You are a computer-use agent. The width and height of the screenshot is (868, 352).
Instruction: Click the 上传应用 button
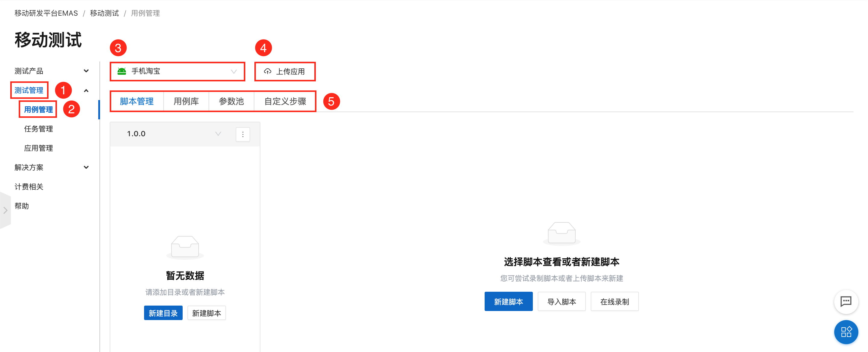click(285, 71)
